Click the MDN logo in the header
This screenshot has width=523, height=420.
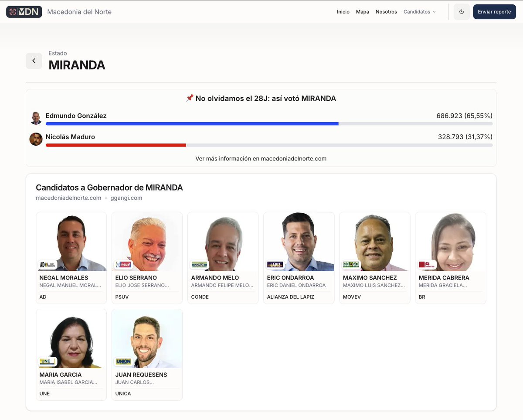24,12
